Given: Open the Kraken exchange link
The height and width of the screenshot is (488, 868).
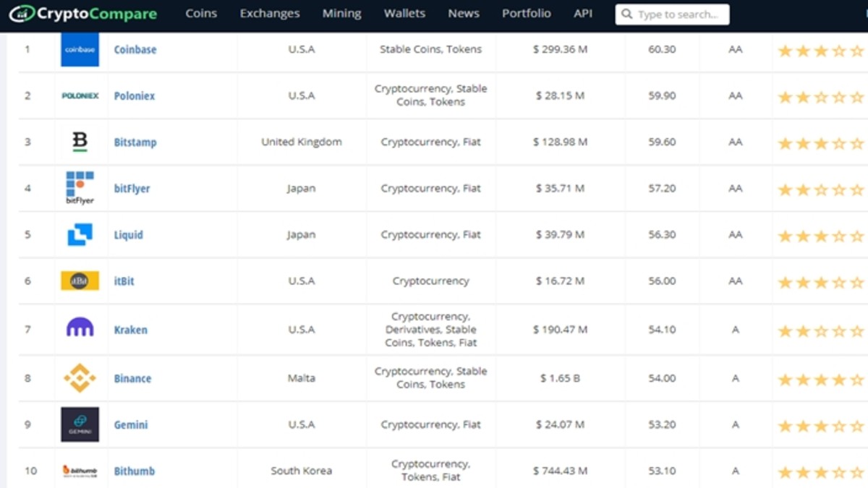Looking at the screenshot, I should (130, 330).
